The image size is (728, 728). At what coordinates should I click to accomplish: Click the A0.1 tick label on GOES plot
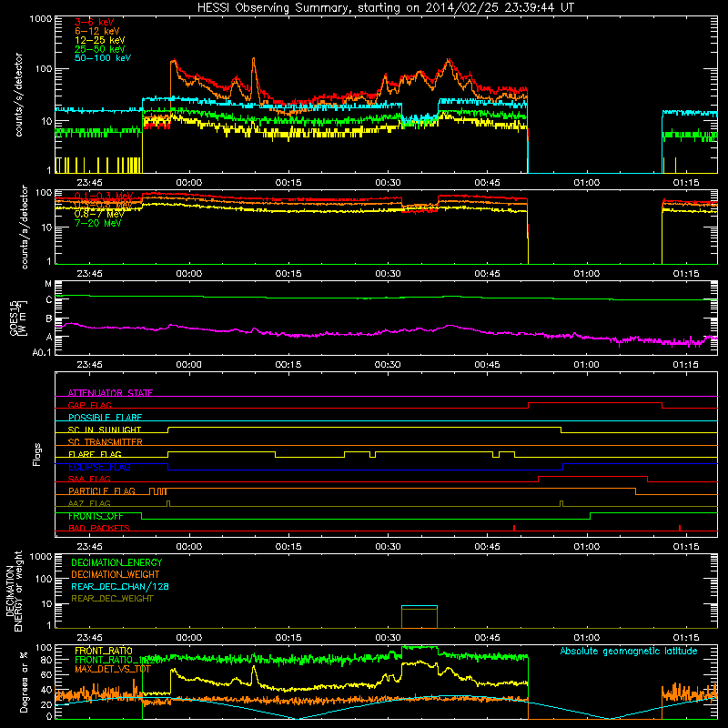[42, 352]
